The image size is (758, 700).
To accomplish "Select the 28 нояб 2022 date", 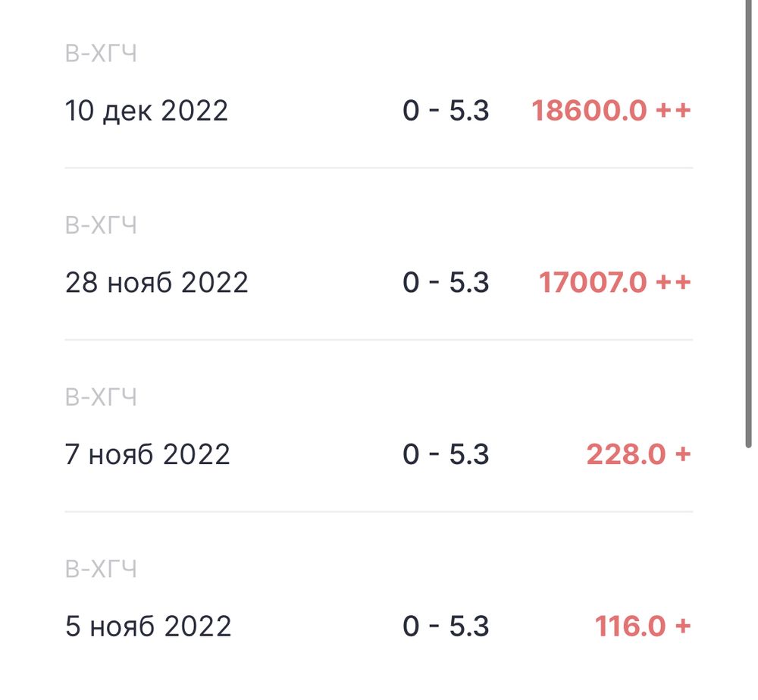I will click(x=156, y=283).
